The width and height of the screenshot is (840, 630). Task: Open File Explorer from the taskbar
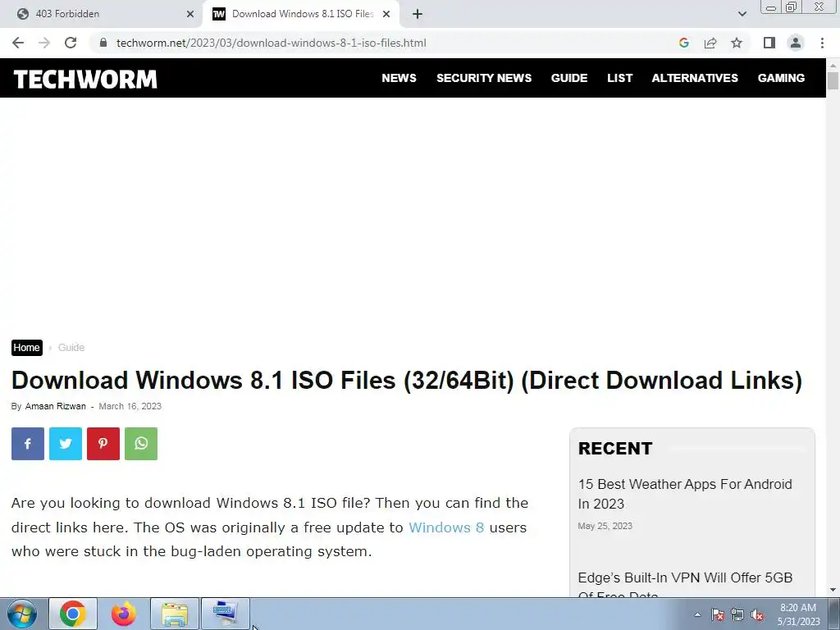point(175,614)
